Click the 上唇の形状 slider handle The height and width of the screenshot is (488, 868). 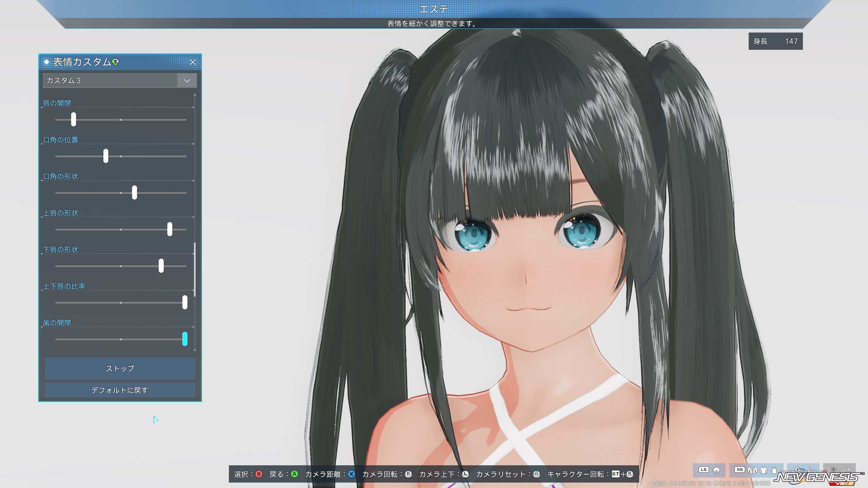(170, 229)
